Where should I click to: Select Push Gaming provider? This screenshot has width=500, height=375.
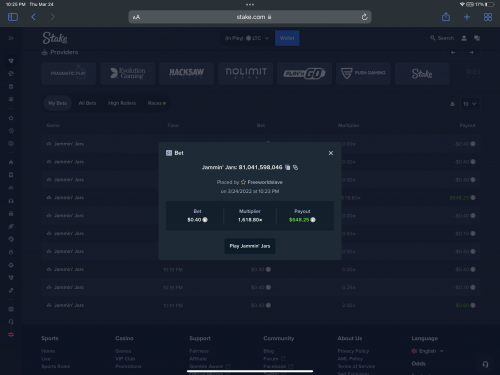coord(363,73)
